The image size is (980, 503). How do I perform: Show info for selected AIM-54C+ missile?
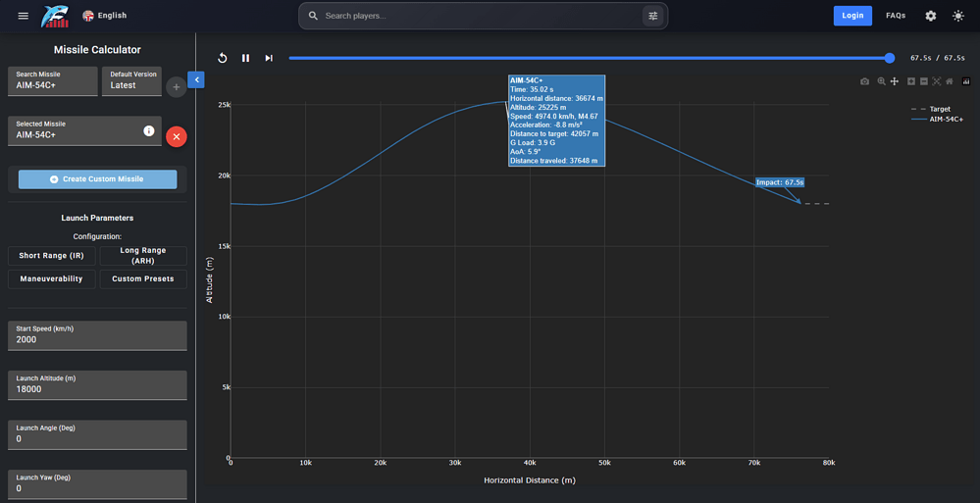[149, 130]
